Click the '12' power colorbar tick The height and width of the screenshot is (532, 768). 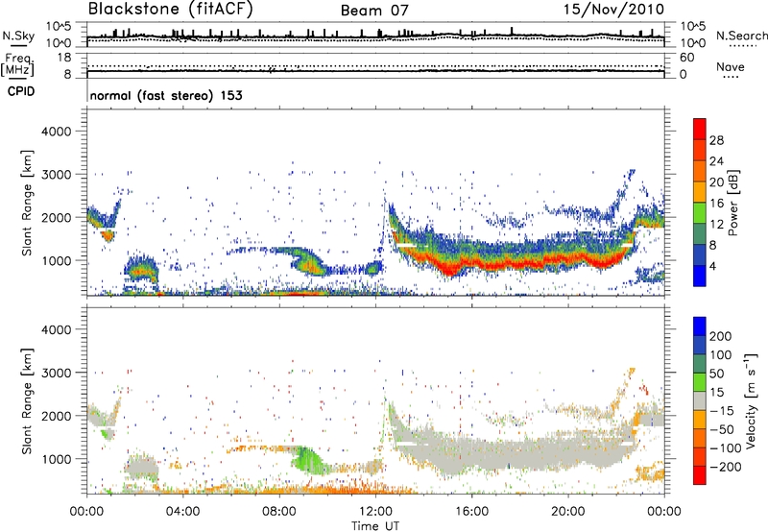click(x=716, y=224)
